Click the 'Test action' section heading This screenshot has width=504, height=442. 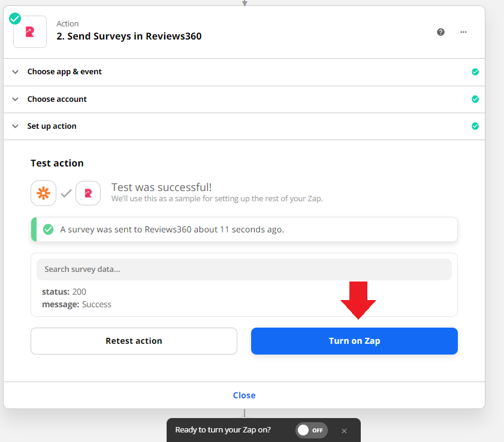57,163
